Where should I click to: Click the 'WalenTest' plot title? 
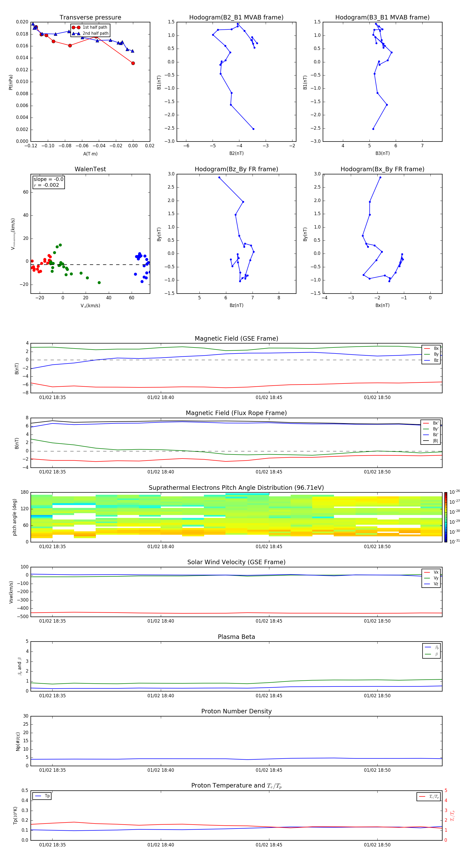click(x=90, y=169)
